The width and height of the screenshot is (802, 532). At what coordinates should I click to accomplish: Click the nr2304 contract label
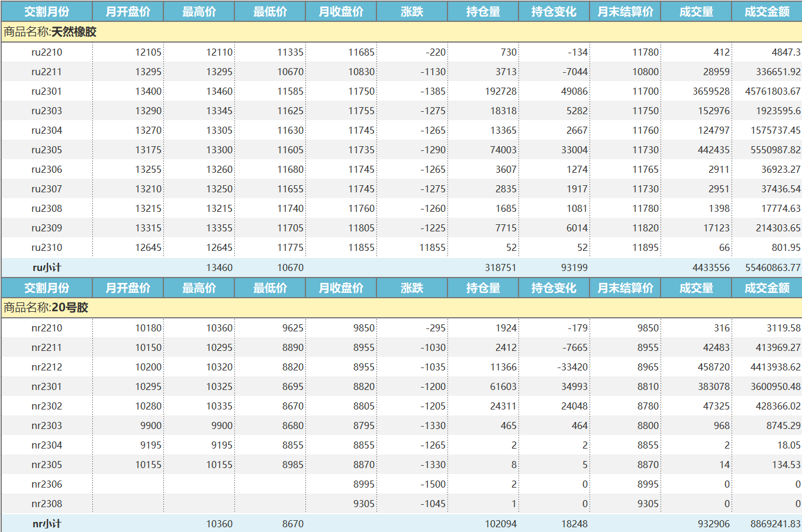47,445
